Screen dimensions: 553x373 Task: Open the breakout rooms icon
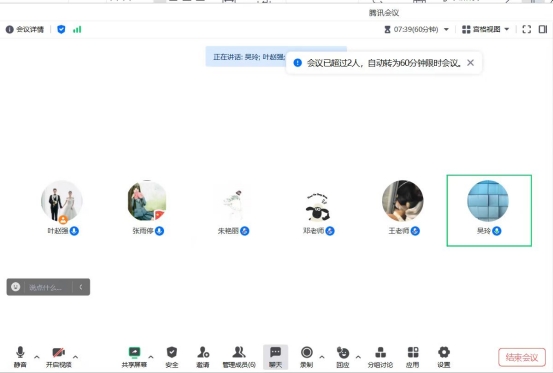pos(380,357)
